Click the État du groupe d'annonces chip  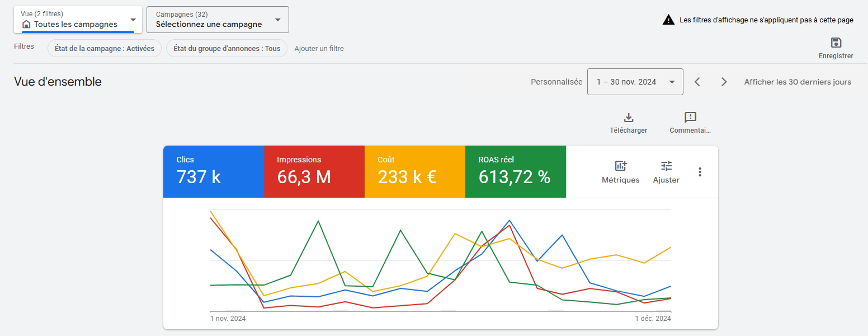coord(227,49)
